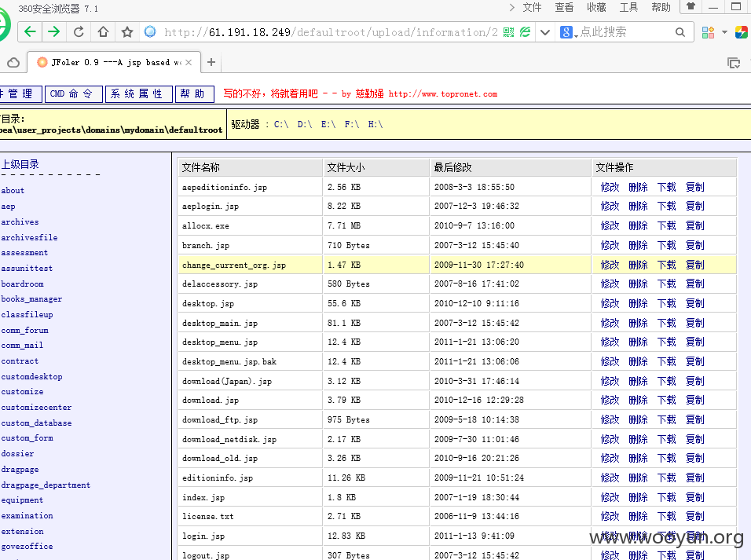Viewport: 751px width, 560px height.
Task: Open the comm_mail folder
Action: click(22, 346)
